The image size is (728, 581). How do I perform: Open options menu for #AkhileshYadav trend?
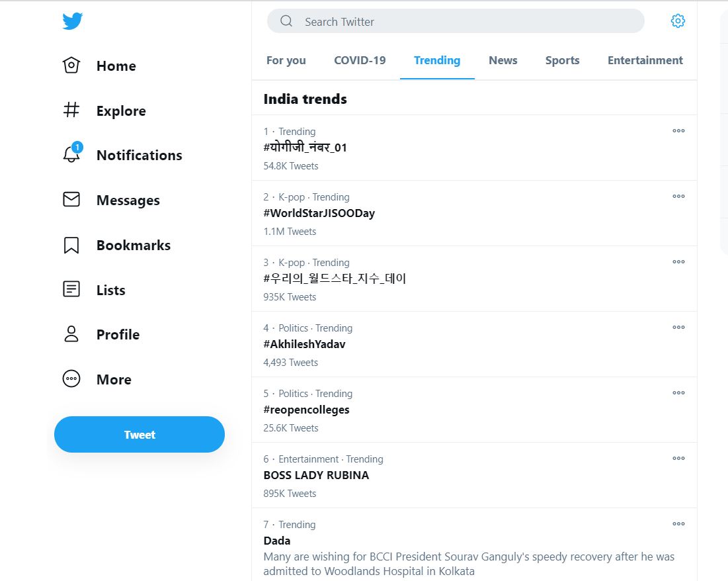(678, 328)
